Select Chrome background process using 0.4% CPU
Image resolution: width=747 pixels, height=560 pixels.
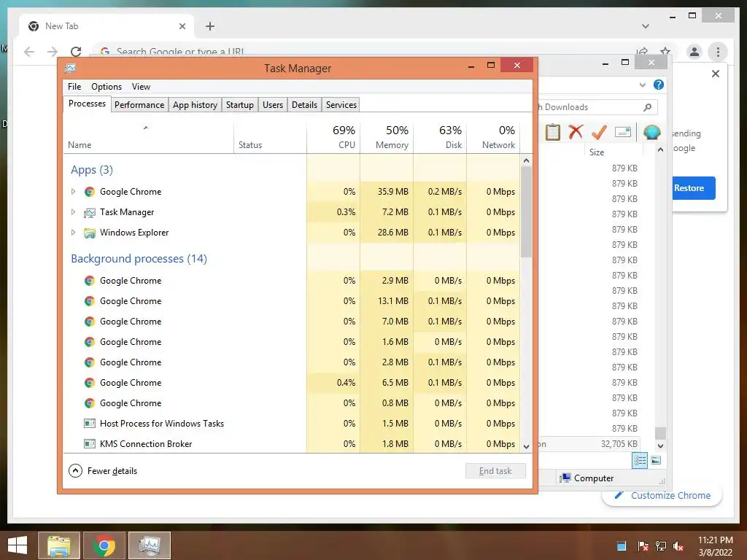point(292,382)
